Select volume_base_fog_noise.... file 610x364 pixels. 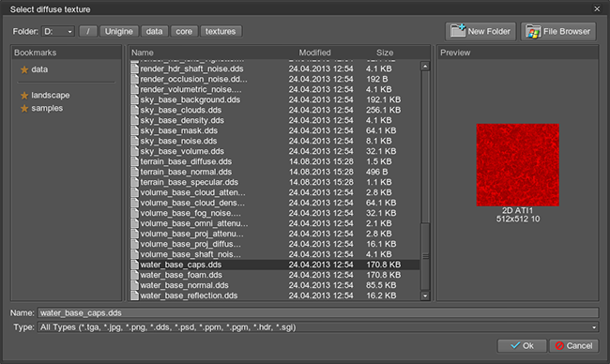coord(275,213)
